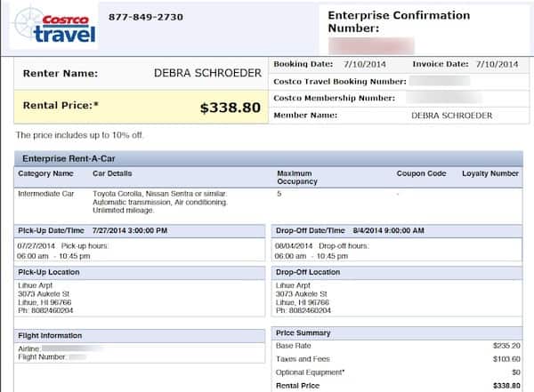Click the Coupon Code column header
534x392 pixels.
[x=421, y=173]
